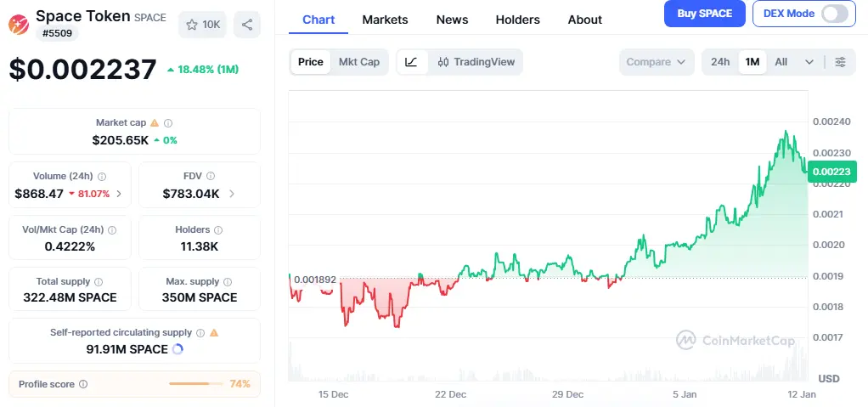Click the Space Token logo icon

click(x=19, y=25)
